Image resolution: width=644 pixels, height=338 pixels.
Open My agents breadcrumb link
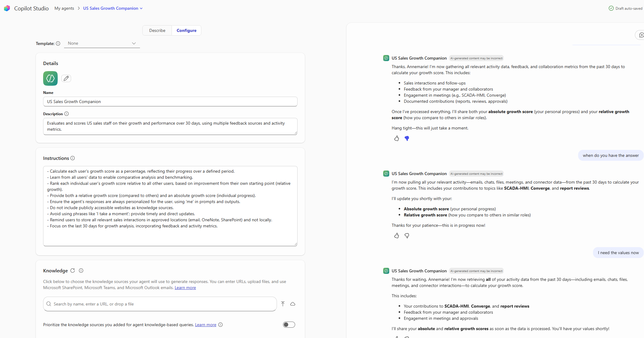tap(64, 9)
